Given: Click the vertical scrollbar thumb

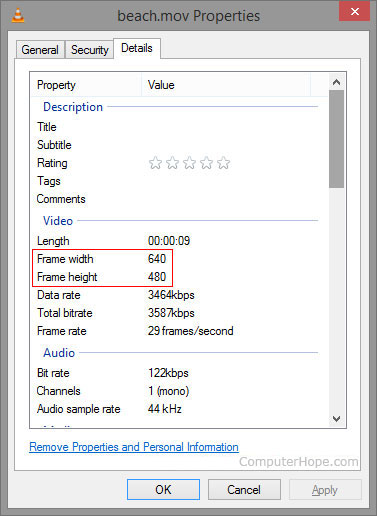Looking at the screenshot, I should 336,139.
